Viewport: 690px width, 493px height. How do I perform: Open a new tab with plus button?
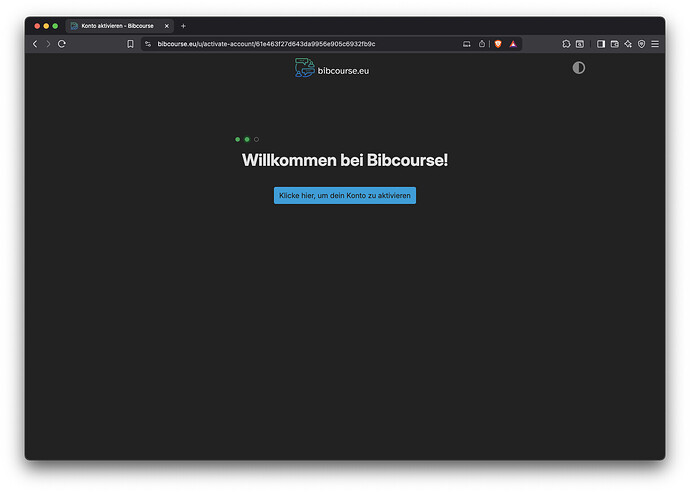[x=184, y=26]
